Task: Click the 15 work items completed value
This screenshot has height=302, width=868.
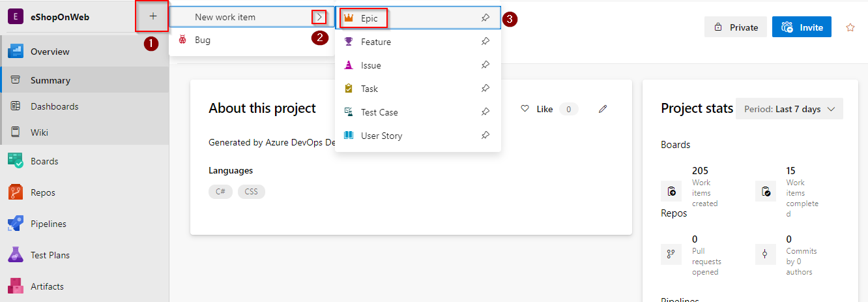Action: pos(791,171)
